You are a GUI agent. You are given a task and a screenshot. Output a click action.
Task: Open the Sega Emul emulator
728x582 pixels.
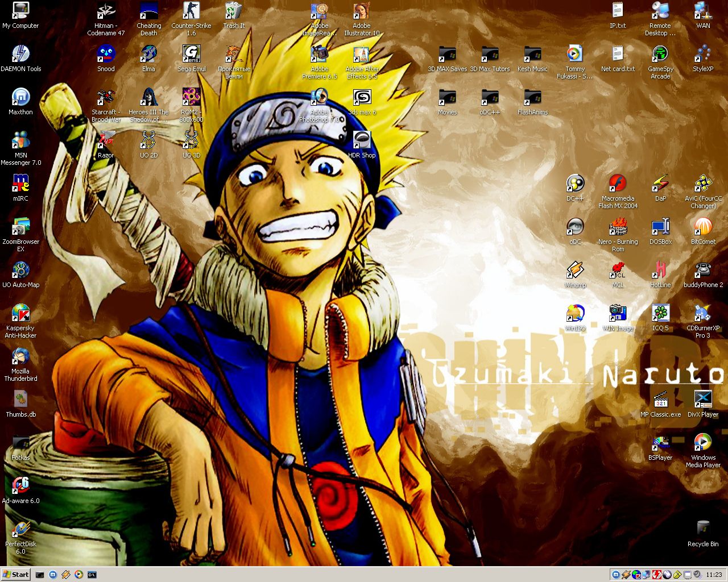click(x=191, y=59)
